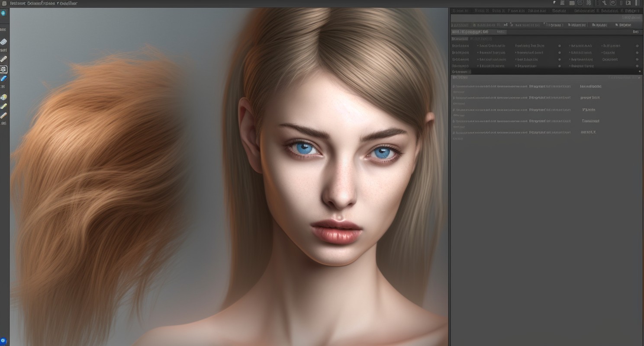Screen dimensions: 644x346
Task: Click the text button at right of the light gray bar
Action: [x=631, y=18]
